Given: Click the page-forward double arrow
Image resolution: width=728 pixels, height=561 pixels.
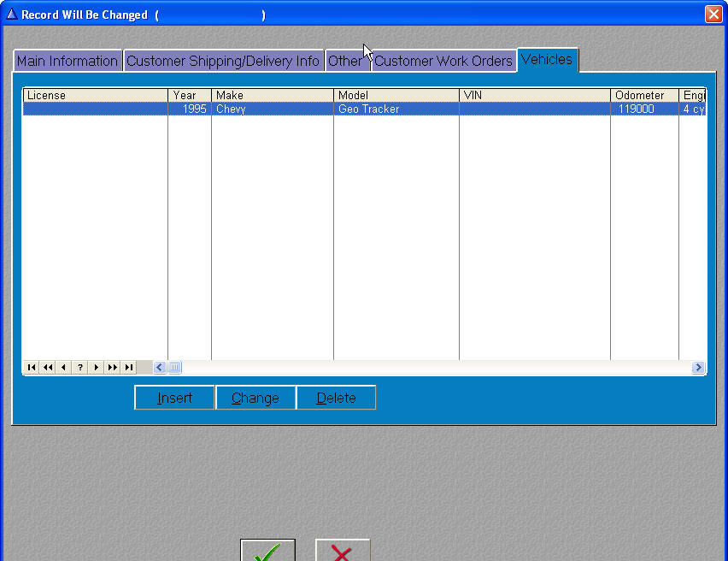Looking at the screenshot, I should point(112,368).
